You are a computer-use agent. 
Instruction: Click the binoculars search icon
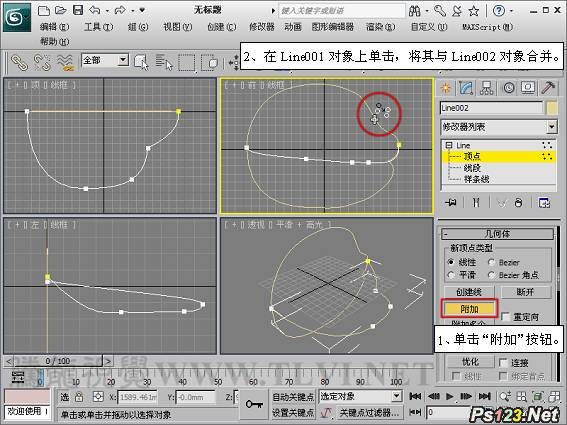(414, 11)
